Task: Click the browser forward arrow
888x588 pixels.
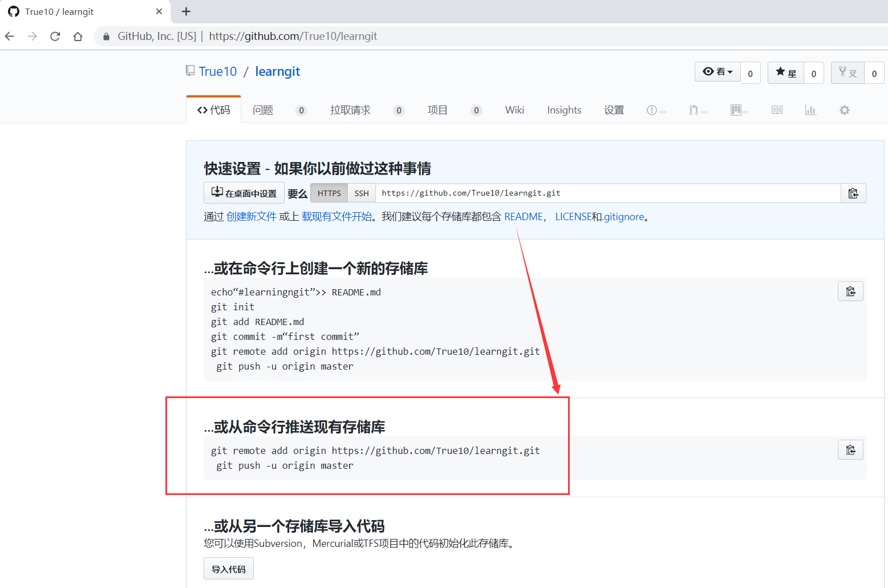Action: click(x=33, y=37)
